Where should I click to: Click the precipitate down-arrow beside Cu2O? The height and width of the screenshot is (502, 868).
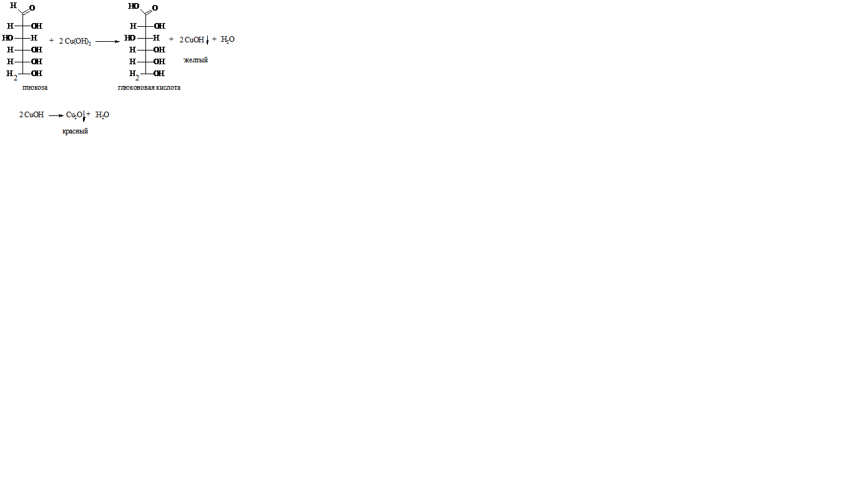click(x=84, y=116)
